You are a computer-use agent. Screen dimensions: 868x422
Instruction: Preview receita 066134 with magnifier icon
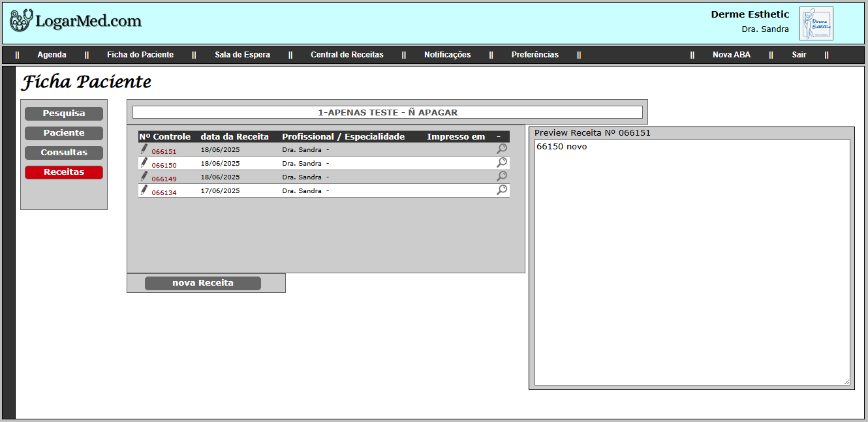tap(502, 190)
